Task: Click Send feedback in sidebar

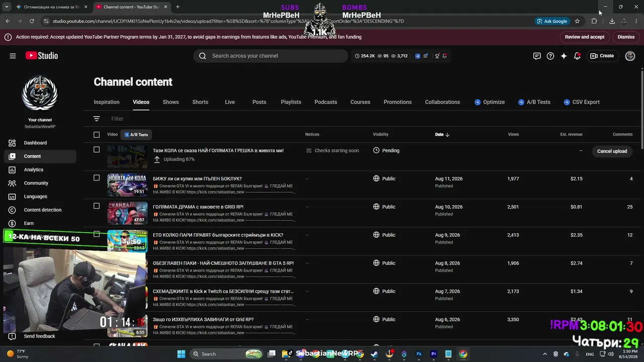Action: (x=40, y=336)
